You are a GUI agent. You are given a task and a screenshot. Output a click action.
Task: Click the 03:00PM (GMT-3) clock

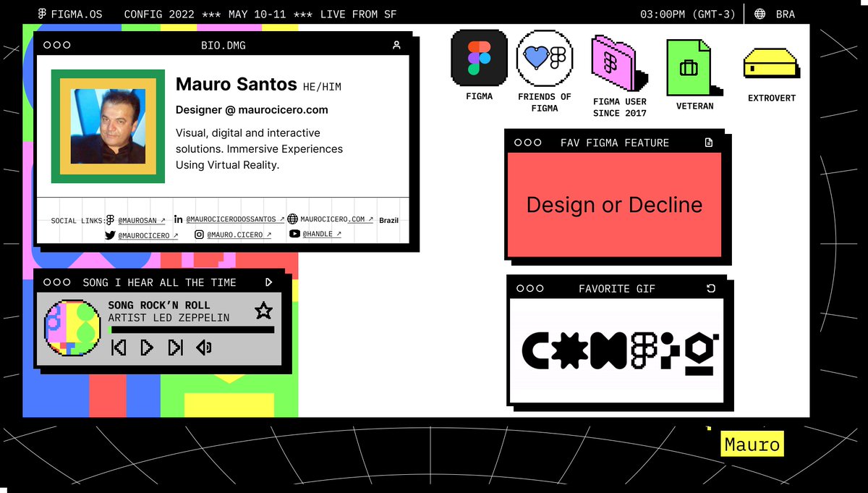[688, 14]
